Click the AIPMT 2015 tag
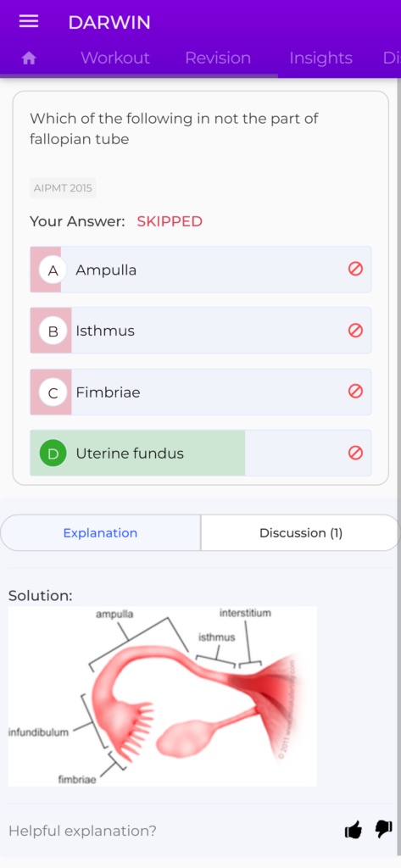This screenshot has height=868, width=401. tap(63, 188)
